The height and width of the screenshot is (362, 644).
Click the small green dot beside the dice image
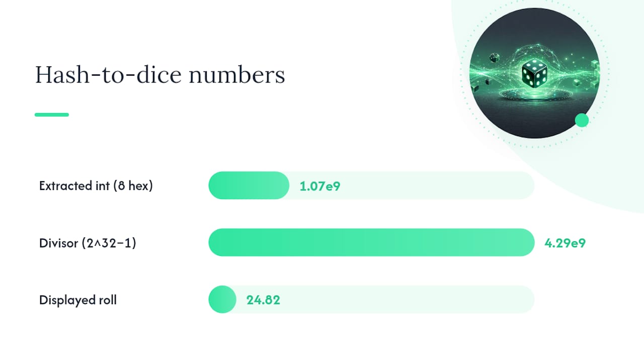click(x=582, y=120)
